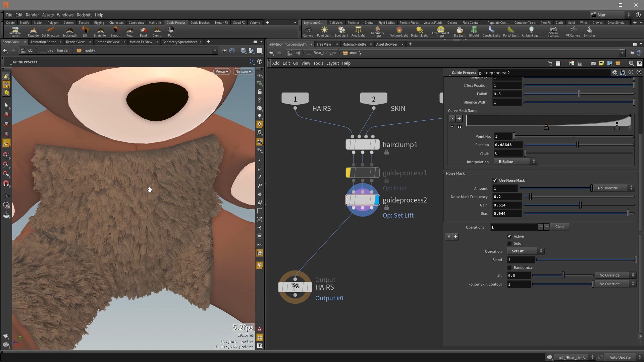644x362 pixels.
Task: Open the Persp viewport dropdown
Action: [222, 71]
